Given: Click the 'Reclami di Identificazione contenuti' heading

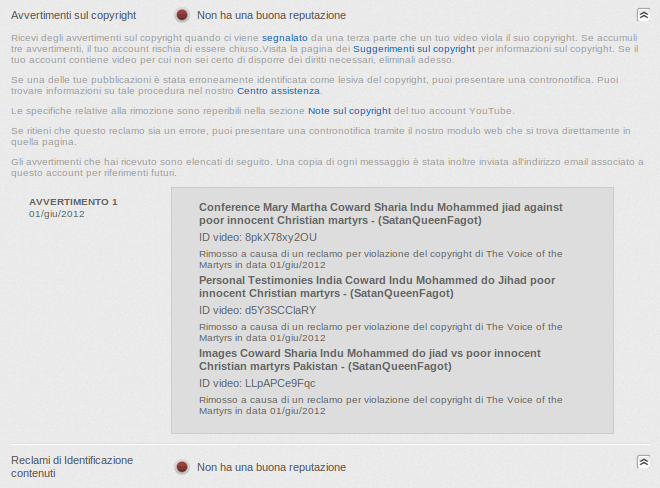Looking at the screenshot, I should pos(71,466).
